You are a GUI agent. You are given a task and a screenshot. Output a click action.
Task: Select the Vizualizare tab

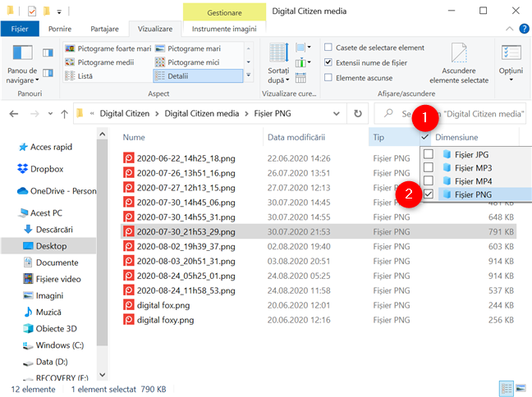click(x=155, y=30)
